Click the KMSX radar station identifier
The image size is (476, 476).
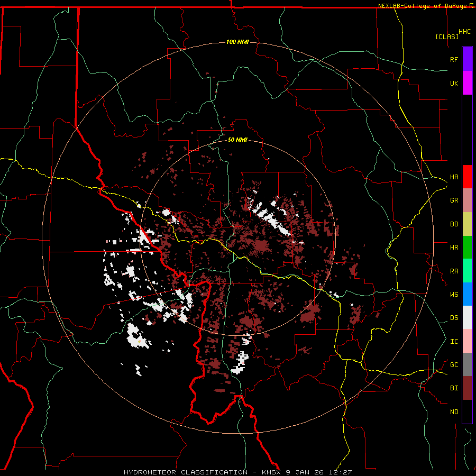(x=272, y=472)
